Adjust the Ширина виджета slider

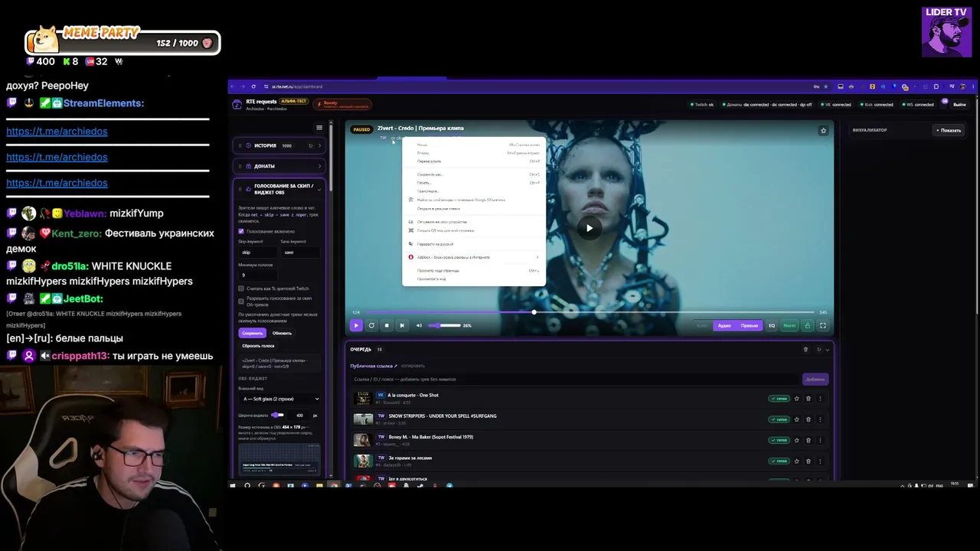coord(278,415)
